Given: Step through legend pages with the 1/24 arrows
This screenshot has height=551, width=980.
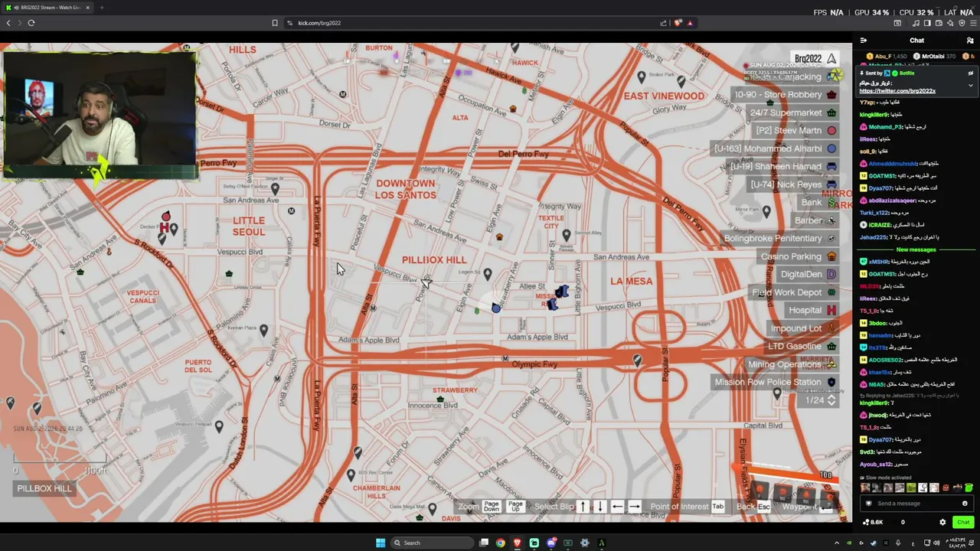Looking at the screenshot, I should point(831,400).
